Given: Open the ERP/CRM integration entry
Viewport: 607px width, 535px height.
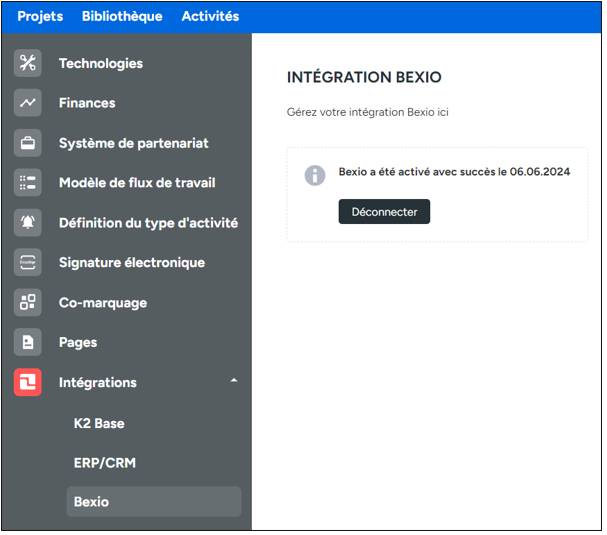Looking at the screenshot, I should click(x=104, y=463).
